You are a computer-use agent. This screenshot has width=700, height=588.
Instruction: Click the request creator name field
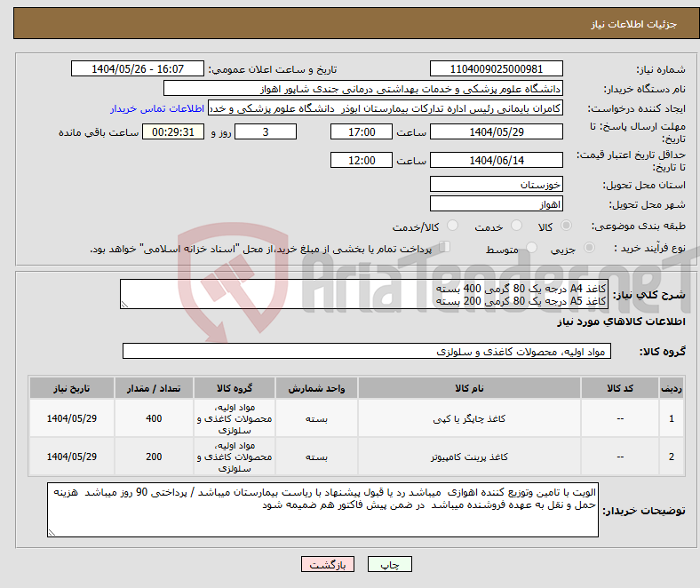(386, 108)
